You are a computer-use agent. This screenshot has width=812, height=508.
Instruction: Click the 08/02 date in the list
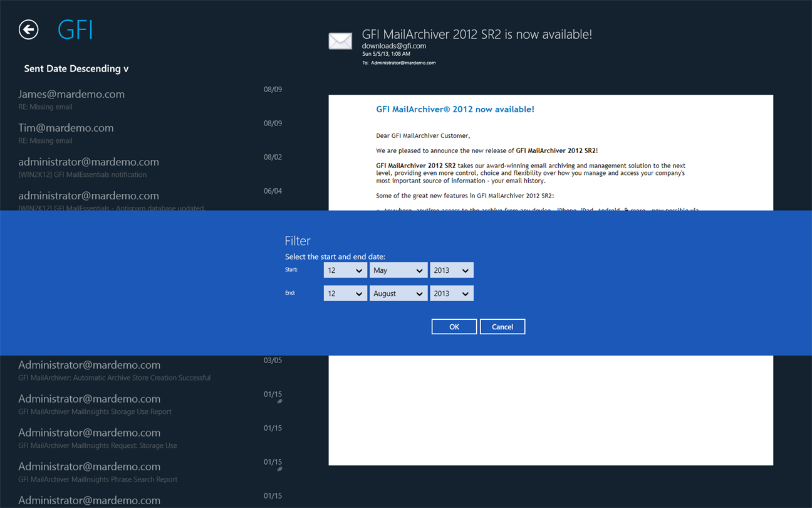pos(273,157)
